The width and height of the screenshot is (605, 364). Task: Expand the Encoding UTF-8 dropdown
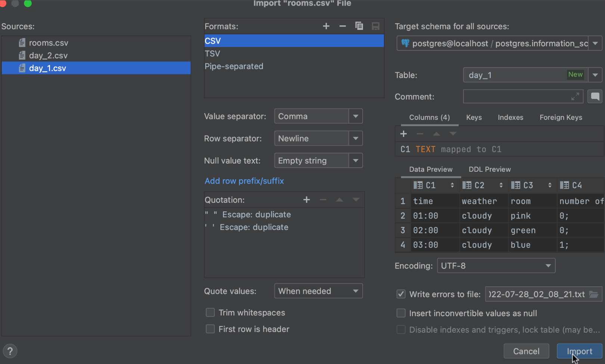[548, 266]
